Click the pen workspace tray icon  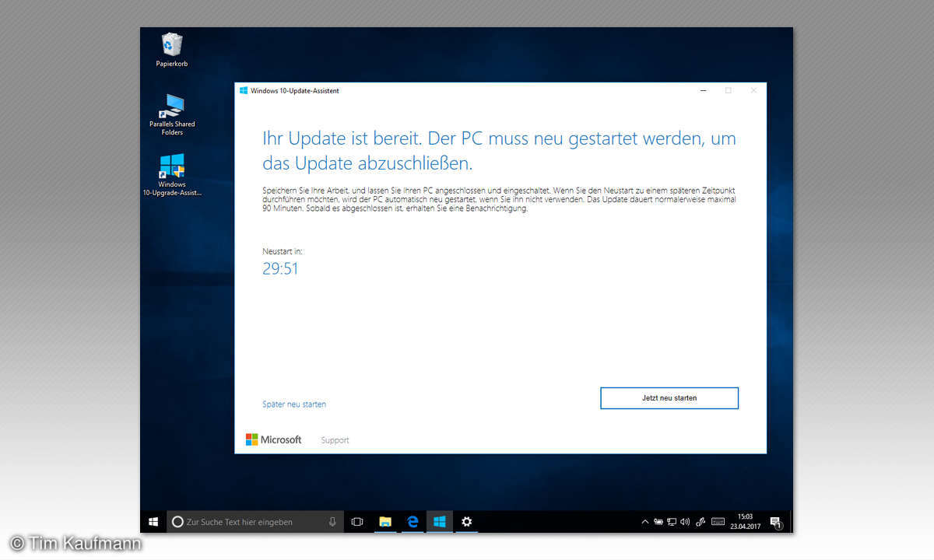click(x=700, y=522)
